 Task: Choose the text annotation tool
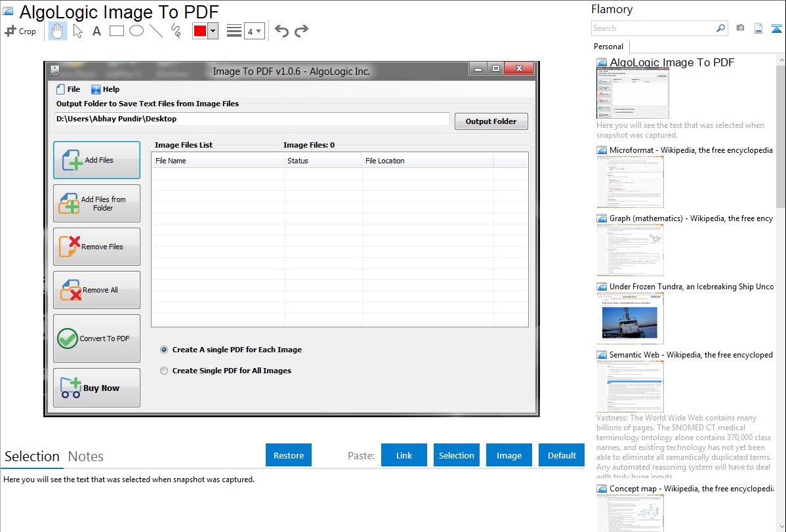96,31
